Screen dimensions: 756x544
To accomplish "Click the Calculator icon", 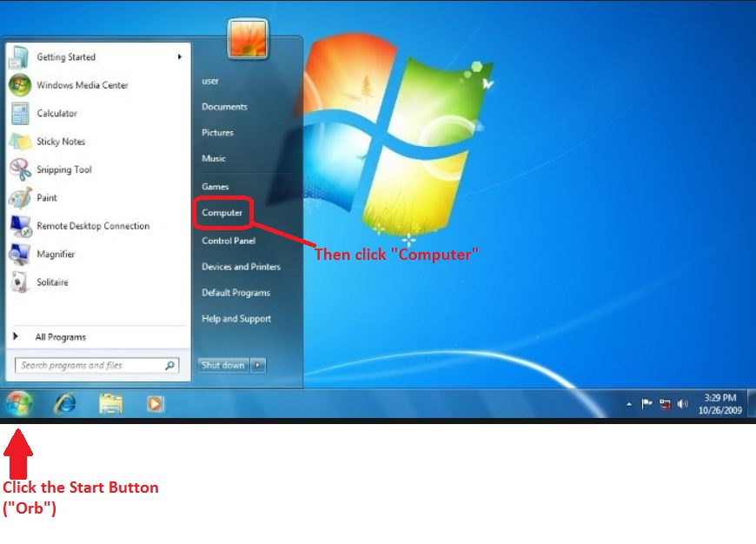I will pos(20,113).
